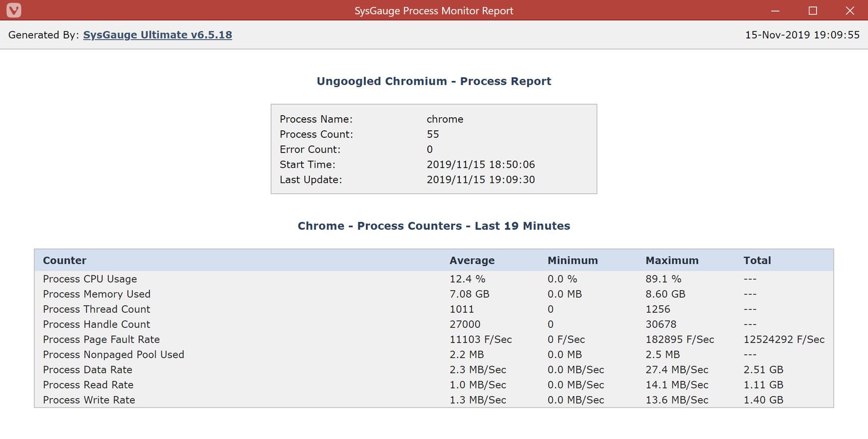
Task: Select the Process Memory Used row label
Action: click(97, 294)
